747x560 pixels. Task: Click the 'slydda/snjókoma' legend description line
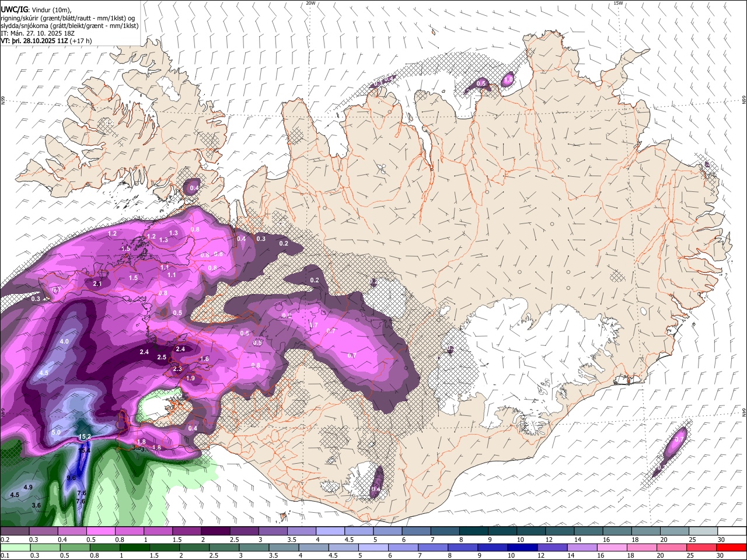69,26
